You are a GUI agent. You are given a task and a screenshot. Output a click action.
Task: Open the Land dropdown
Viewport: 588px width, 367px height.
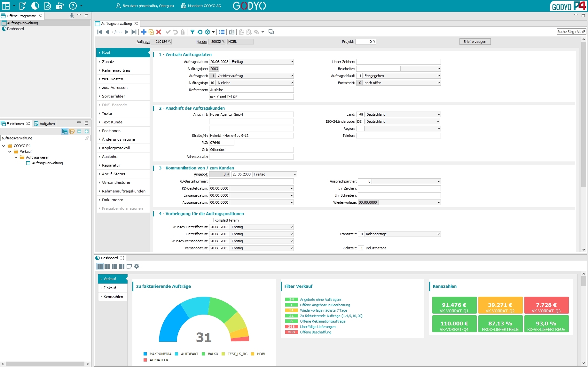click(439, 114)
